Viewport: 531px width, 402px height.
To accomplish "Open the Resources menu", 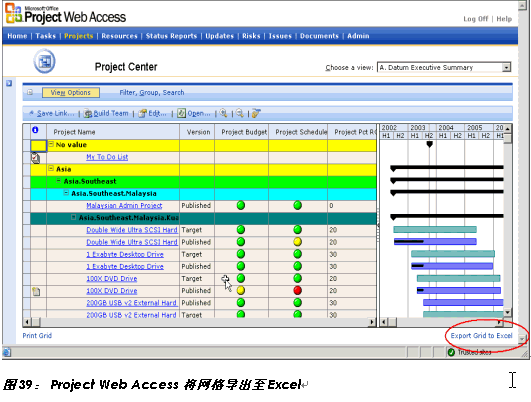I will (119, 36).
